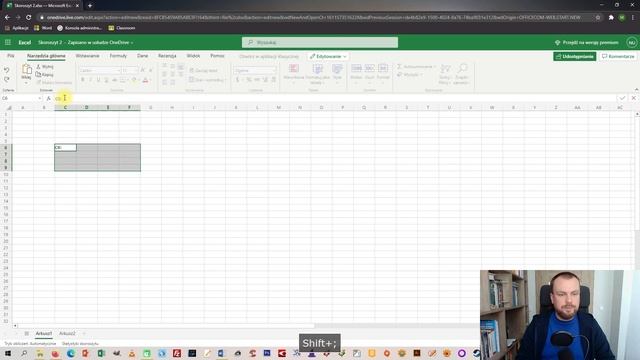This screenshot has width=640, height=360.
Task: Click Przejdź na wersję premium link
Action: 587,42
